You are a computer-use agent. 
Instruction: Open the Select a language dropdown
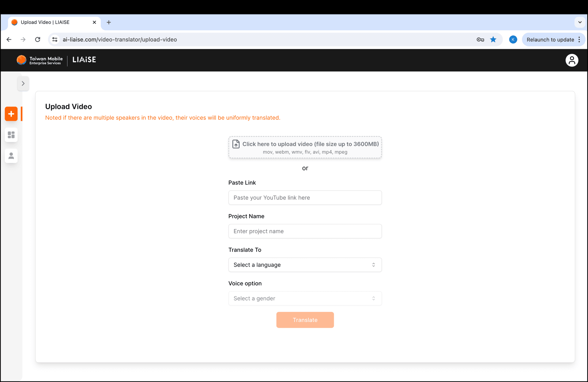coord(305,265)
